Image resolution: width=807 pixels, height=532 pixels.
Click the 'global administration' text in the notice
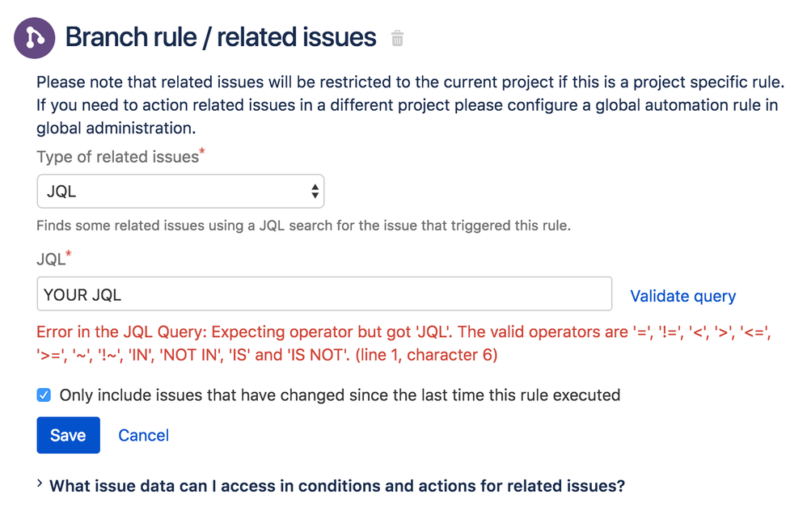point(116,128)
